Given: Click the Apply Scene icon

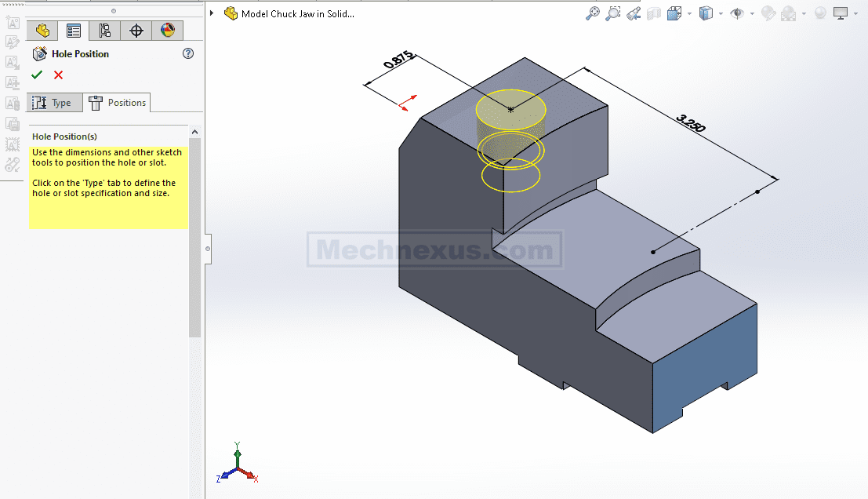Looking at the screenshot, I should click(x=789, y=13).
